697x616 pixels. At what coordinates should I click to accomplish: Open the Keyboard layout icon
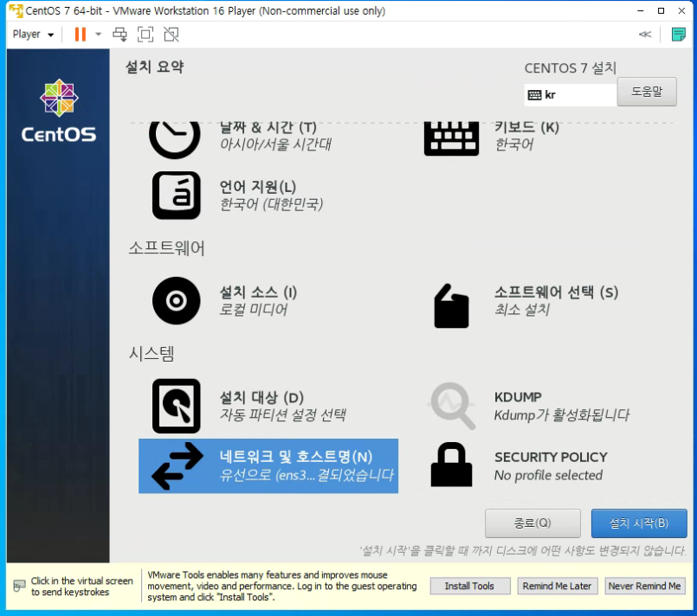(451, 138)
